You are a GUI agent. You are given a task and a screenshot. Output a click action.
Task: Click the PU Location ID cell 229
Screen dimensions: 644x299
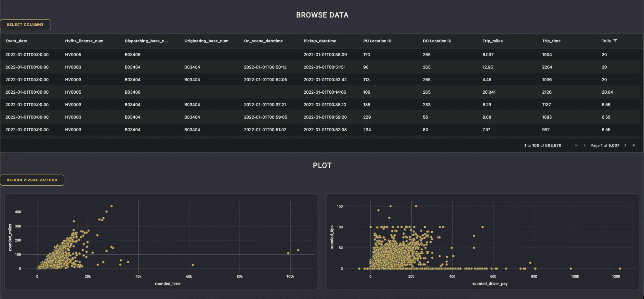[x=367, y=117]
